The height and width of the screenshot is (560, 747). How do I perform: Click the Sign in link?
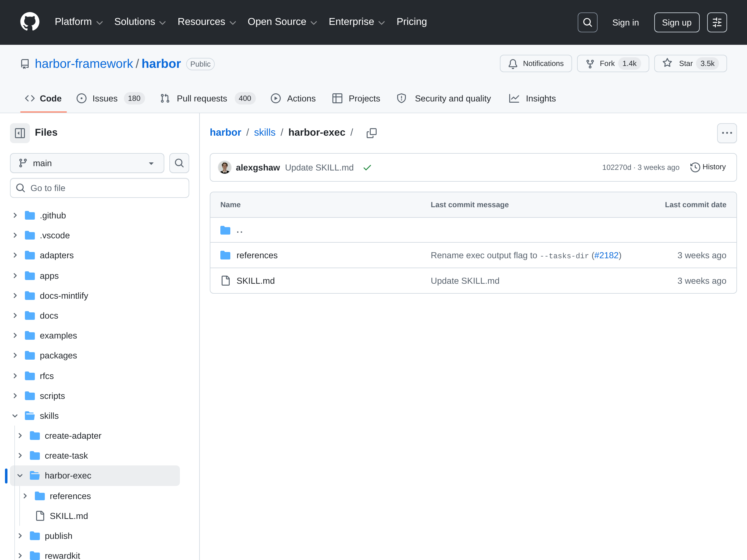[x=625, y=23]
